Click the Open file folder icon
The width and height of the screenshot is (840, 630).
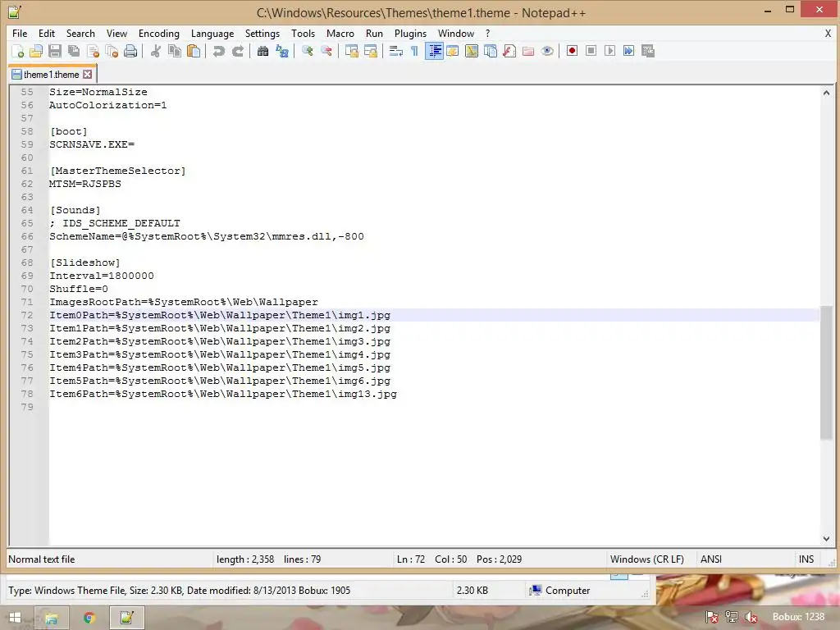(x=36, y=51)
